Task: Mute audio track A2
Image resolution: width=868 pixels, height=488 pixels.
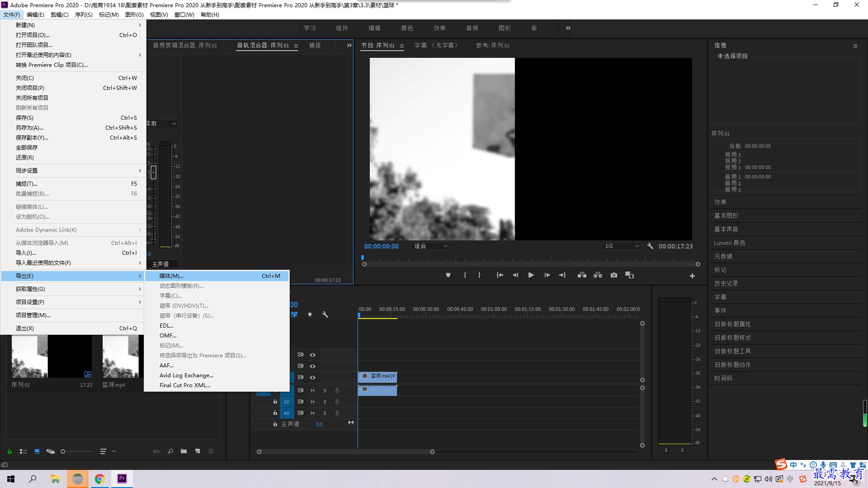Action: pyautogui.click(x=312, y=402)
